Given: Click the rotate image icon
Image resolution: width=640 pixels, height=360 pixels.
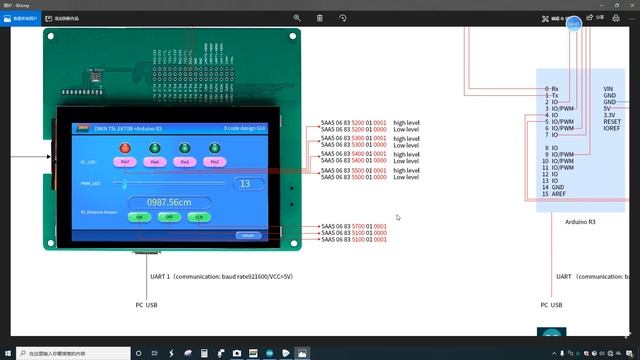Looking at the screenshot, I should coord(343,18).
